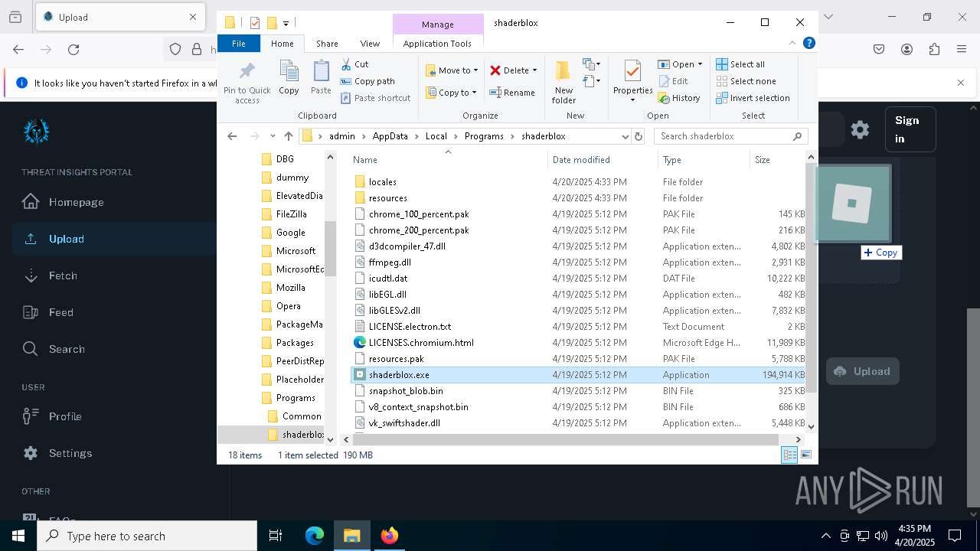980x551 pixels.
Task: Open Fetch in portal sidebar
Action: (x=63, y=275)
